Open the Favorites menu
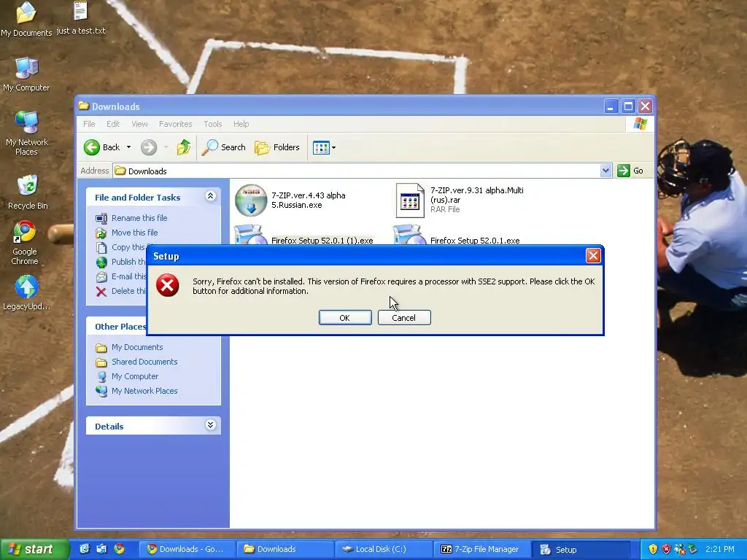The height and width of the screenshot is (560, 747). (x=175, y=124)
